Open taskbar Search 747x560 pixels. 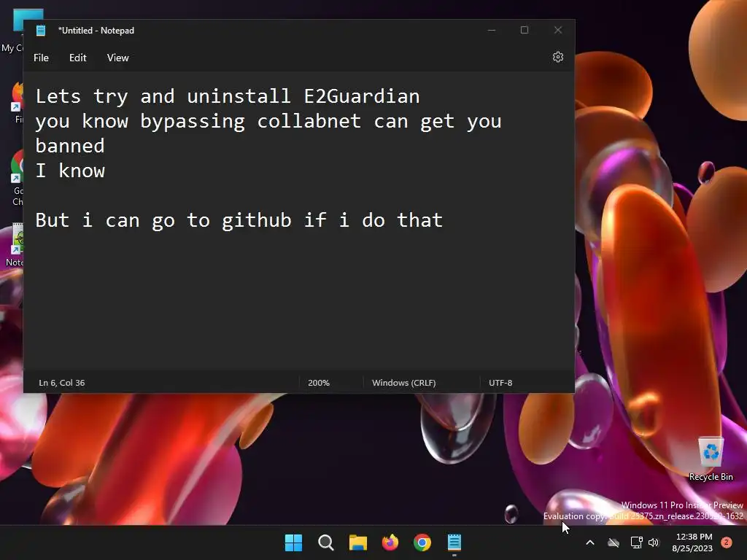pyautogui.click(x=326, y=542)
